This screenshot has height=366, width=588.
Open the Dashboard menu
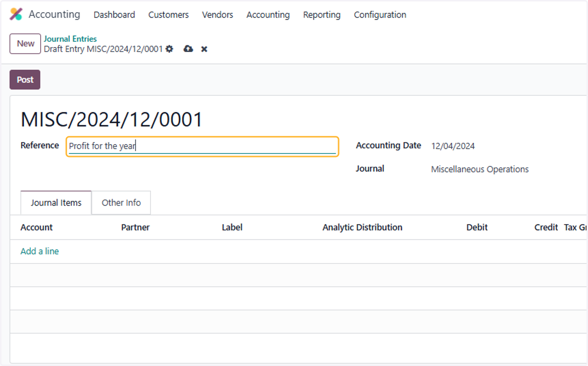click(x=114, y=15)
